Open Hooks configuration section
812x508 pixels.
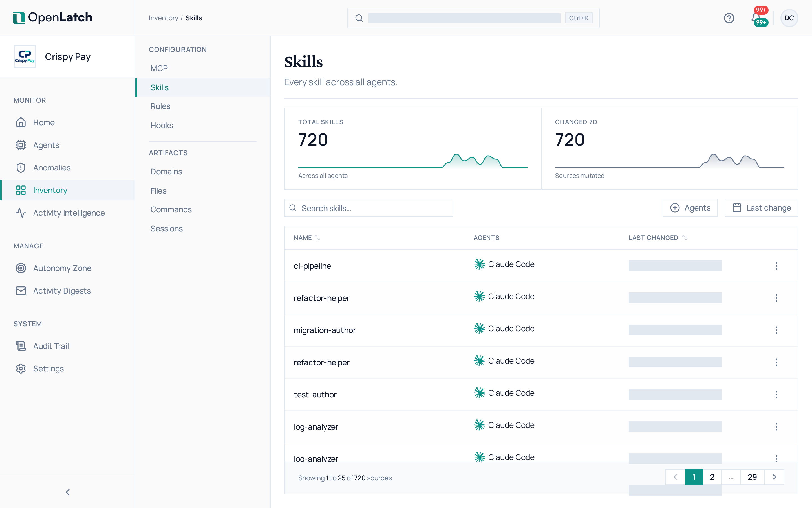point(203,125)
